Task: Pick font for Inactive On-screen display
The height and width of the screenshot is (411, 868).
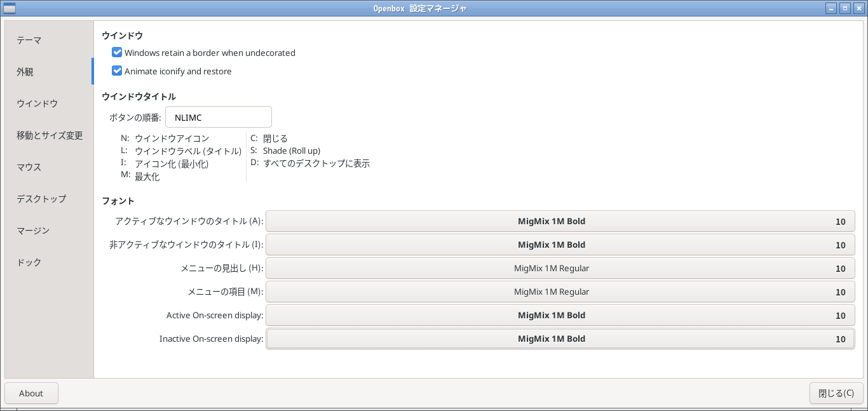Action: [x=560, y=339]
